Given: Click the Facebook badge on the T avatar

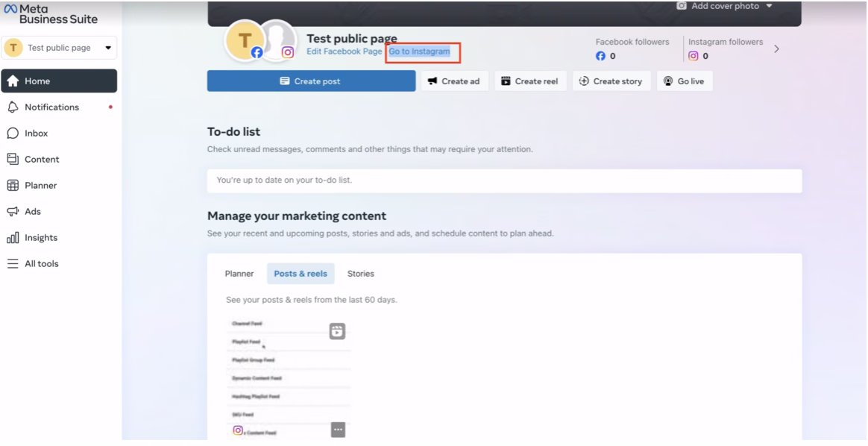Looking at the screenshot, I should [257, 52].
